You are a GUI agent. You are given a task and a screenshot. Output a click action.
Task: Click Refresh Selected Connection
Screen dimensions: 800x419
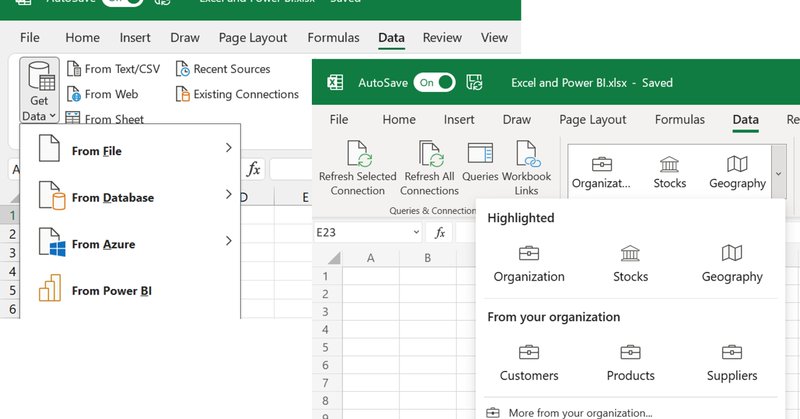click(x=357, y=168)
